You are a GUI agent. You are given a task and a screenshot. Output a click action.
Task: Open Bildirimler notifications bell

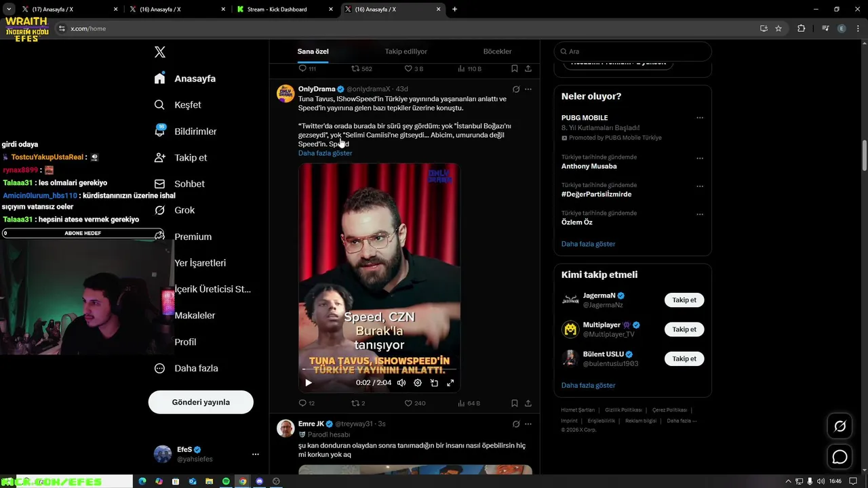(185, 131)
